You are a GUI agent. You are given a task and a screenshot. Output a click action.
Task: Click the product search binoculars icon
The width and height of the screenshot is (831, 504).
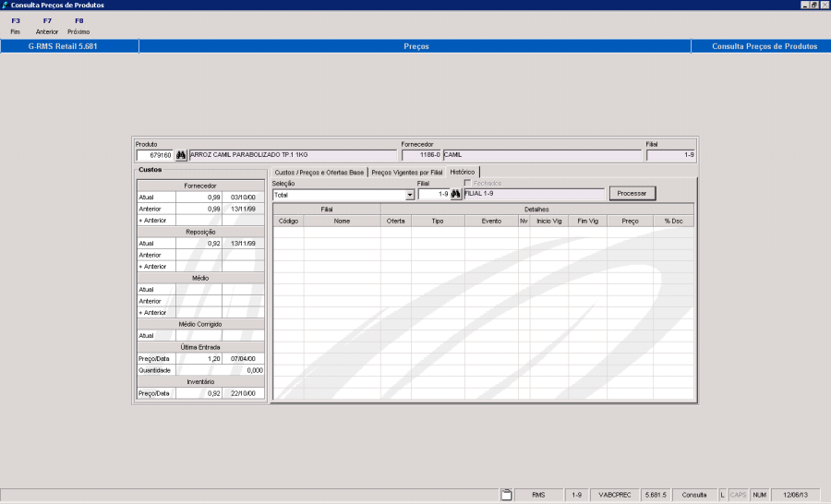(181, 155)
